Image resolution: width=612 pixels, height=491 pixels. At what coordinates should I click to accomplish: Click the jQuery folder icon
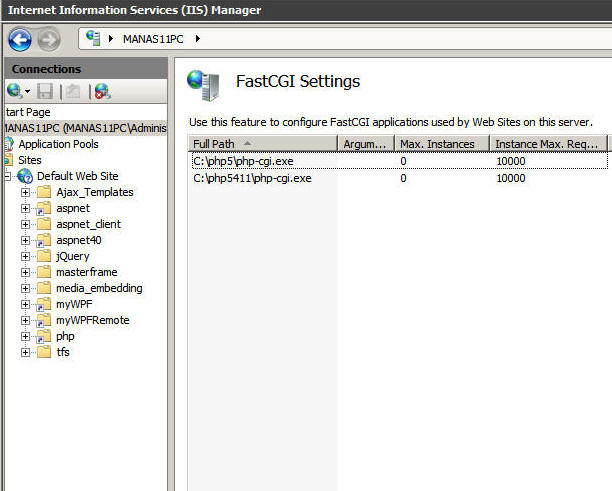44,256
